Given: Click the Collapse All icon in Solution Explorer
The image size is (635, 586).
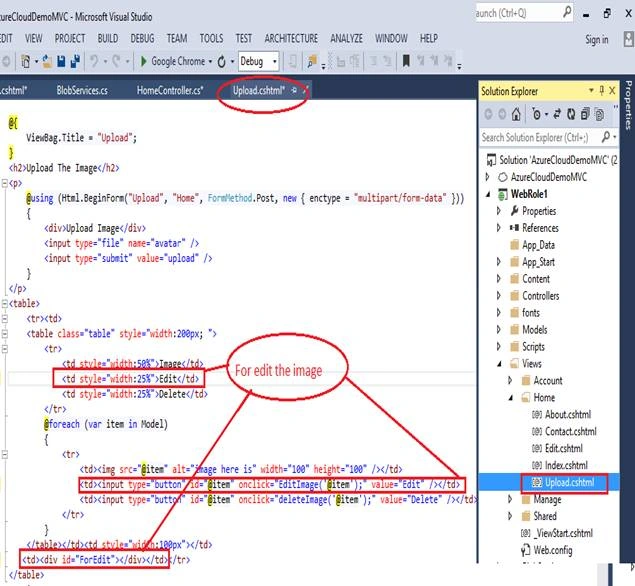Looking at the screenshot, I should point(585,115).
